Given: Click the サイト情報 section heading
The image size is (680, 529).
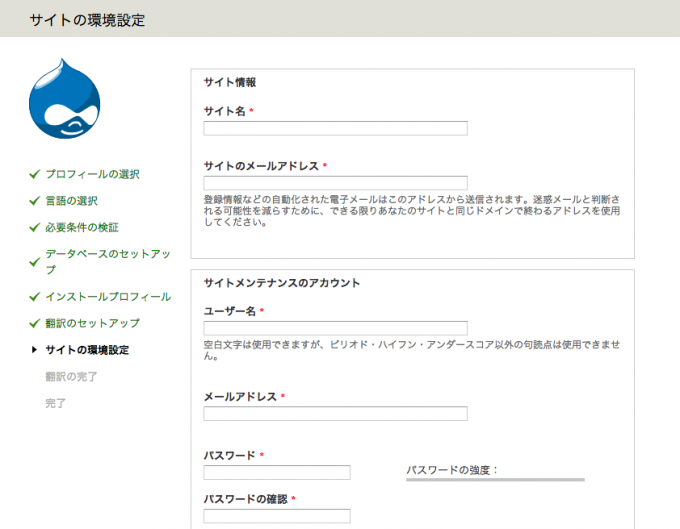Looking at the screenshot, I should tap(230, 82).
